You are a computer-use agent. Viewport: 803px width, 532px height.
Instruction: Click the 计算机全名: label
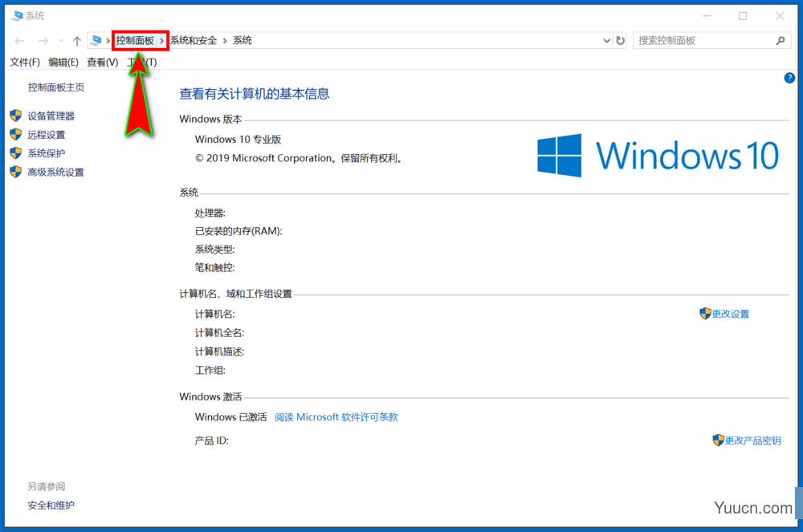tap(219, 333)
